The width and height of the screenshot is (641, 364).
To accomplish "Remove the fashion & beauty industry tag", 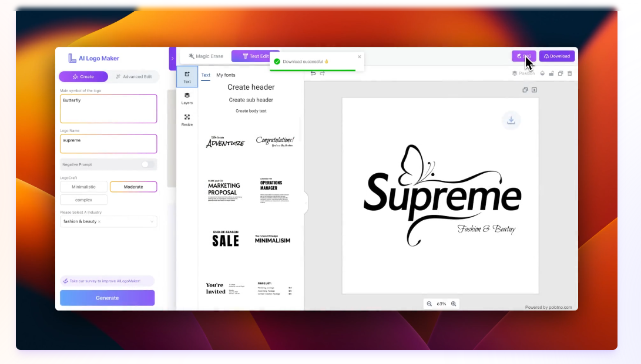I will pyautogui.click(x=99, y=221).
